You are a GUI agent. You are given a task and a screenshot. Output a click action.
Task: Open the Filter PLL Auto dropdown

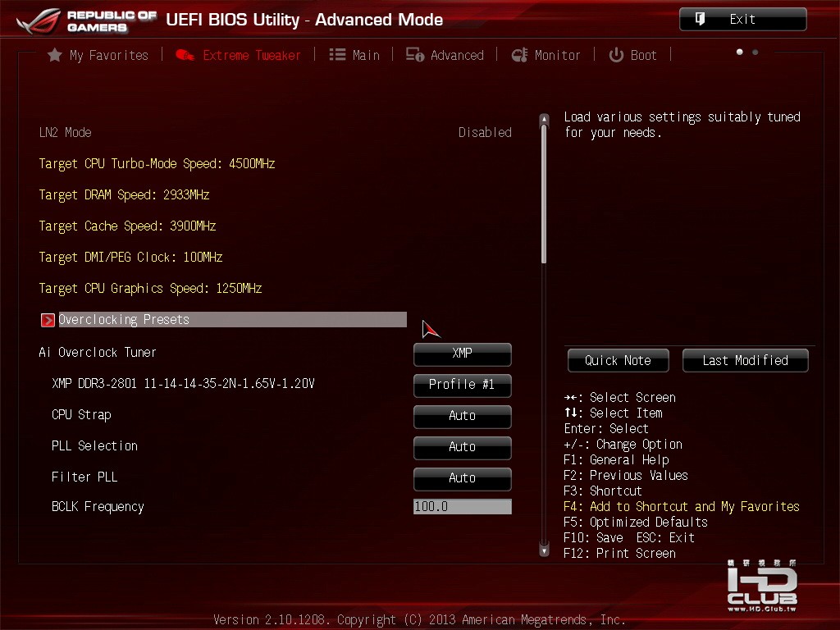coord(463,478)
